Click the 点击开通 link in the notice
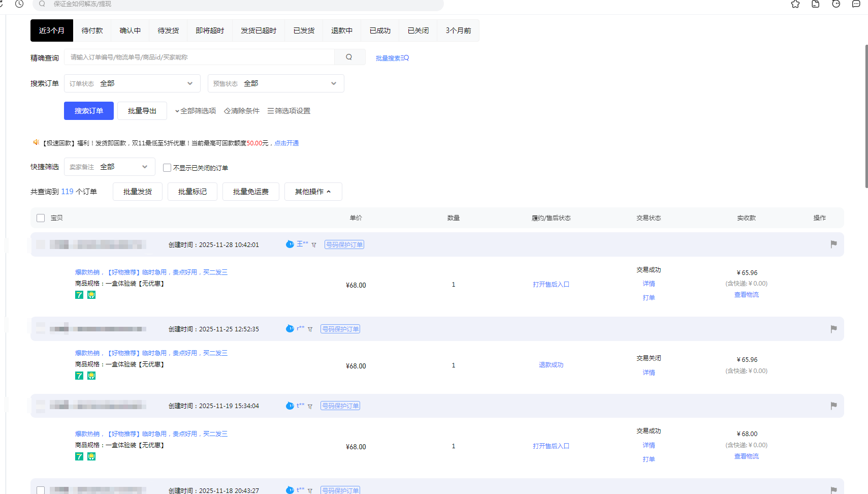Image resolution: width=868 pixels, height=494 pixels. pos(286,143)
